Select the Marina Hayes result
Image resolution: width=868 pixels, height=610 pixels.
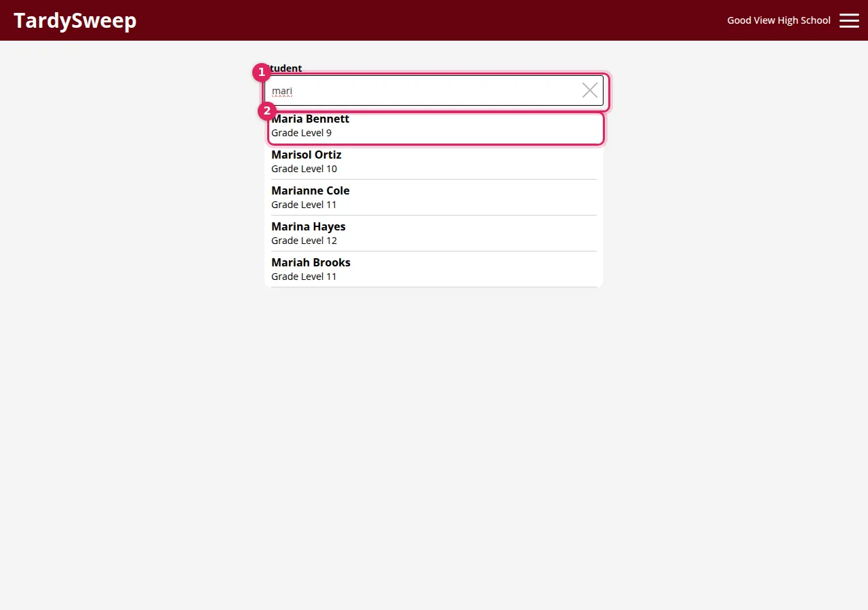click(434, 234)
